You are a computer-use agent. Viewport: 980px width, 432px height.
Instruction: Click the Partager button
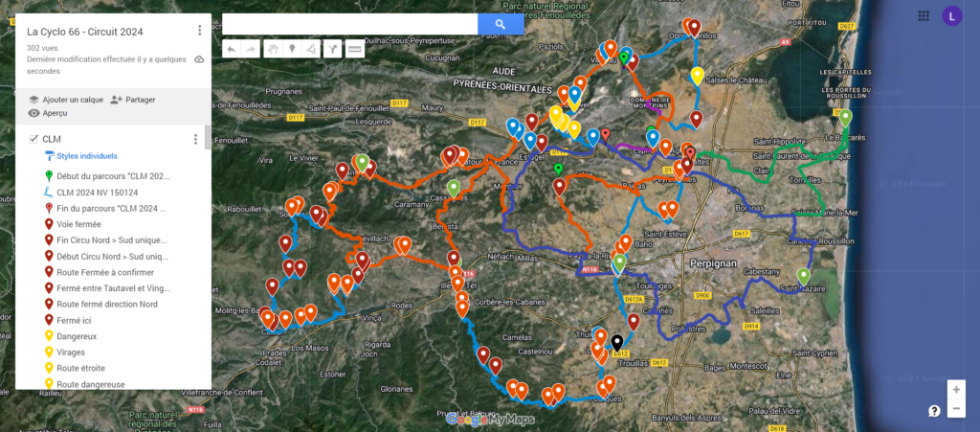132,100
